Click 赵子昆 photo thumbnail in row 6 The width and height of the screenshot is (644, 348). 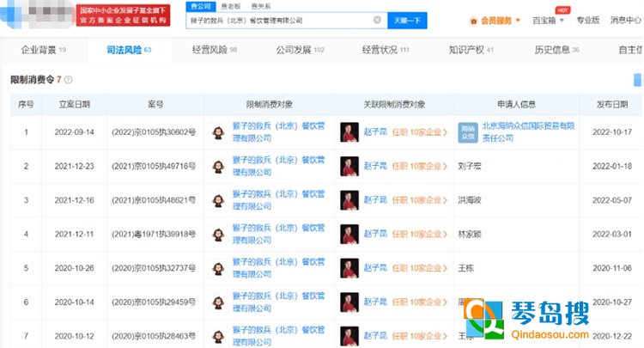[349, 302]
